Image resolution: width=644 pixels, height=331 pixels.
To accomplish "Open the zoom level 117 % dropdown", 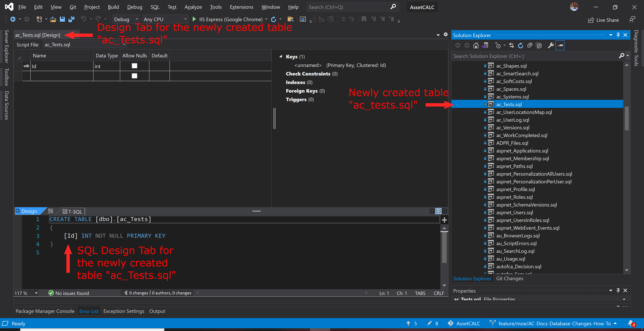I will [x=36, y=293].
